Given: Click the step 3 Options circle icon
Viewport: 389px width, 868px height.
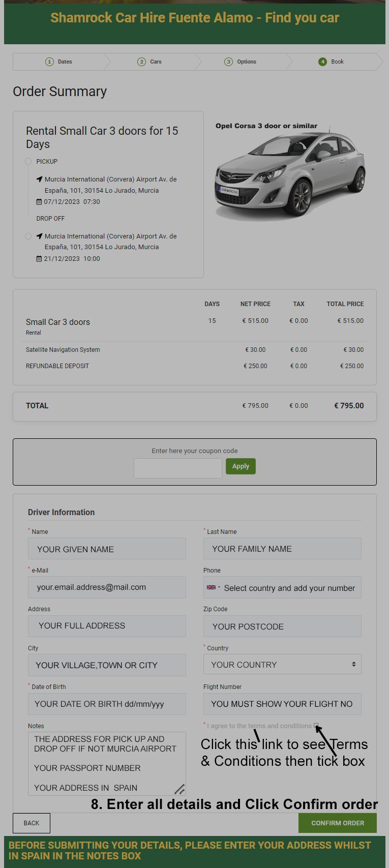Looking at the screenshot, I should click(228, 62).
